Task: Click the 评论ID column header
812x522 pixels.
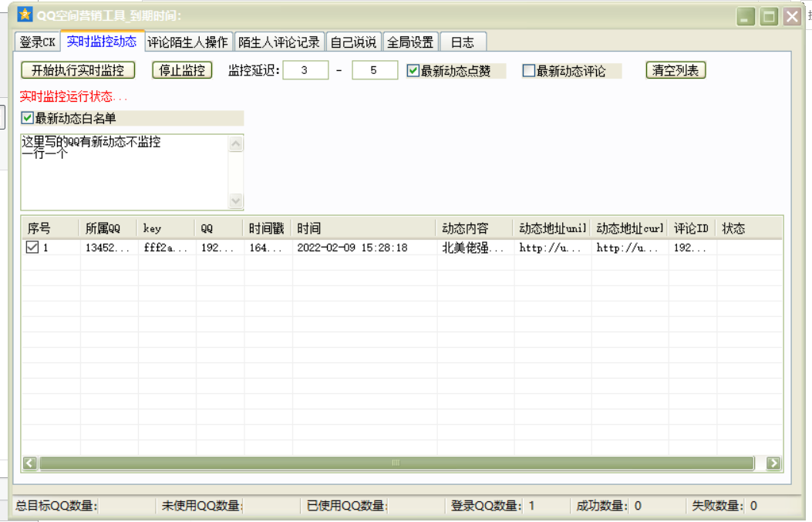Action: pos(692,228)
